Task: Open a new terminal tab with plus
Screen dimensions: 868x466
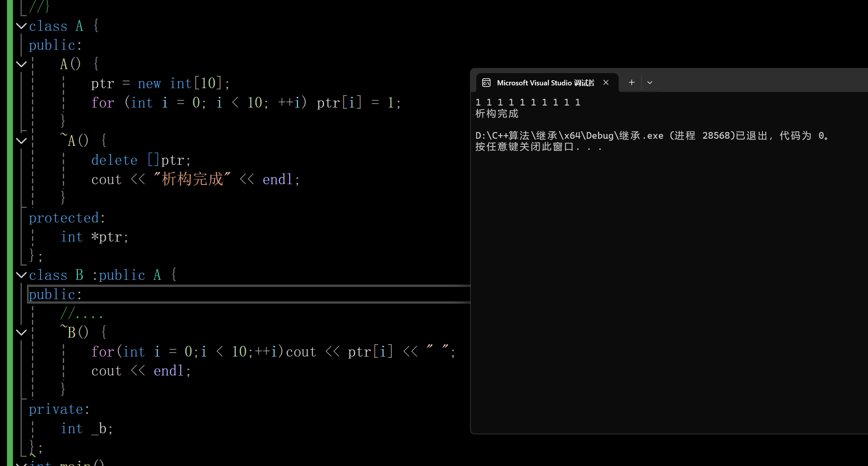Action: pos(631,83)
